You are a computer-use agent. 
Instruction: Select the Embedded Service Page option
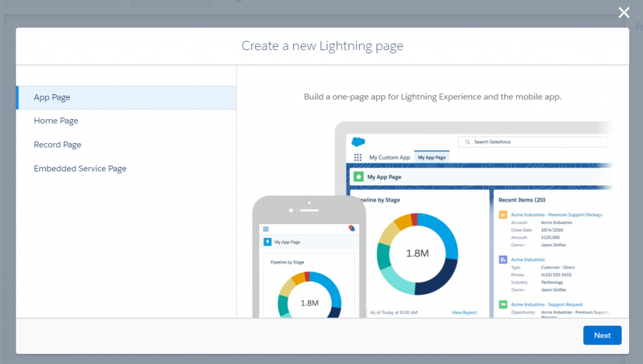tap(80, 168)
